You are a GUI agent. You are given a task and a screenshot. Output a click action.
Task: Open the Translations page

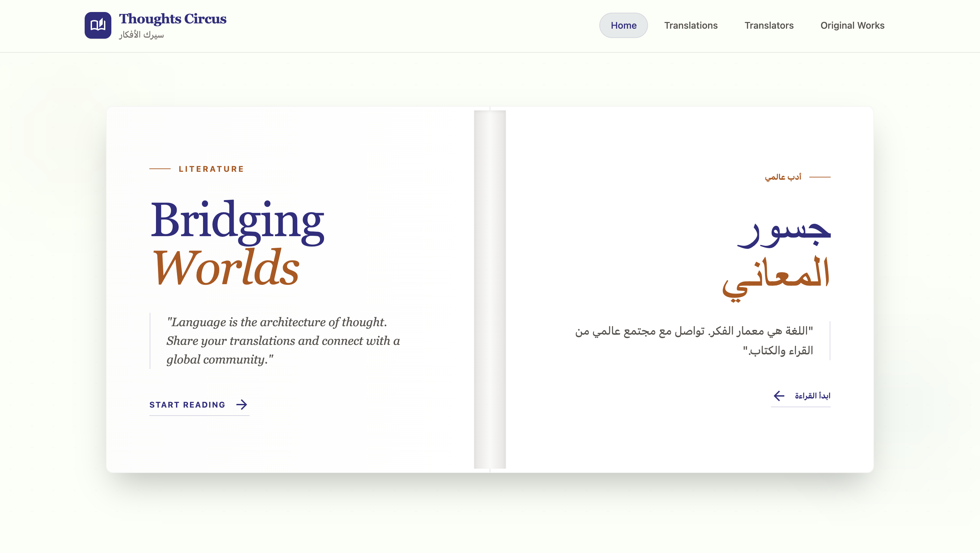click(x=691, y=25)
